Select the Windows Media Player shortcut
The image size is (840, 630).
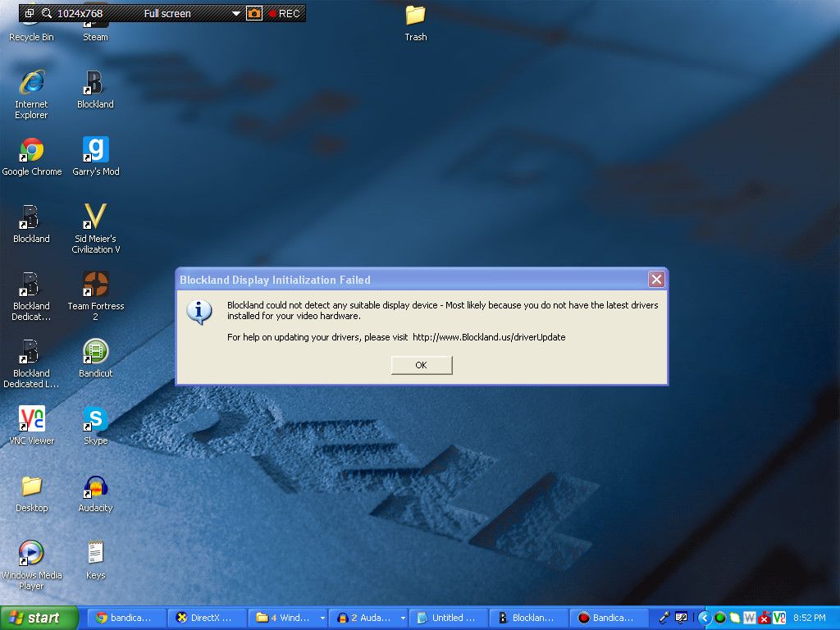tap(32, 565)
